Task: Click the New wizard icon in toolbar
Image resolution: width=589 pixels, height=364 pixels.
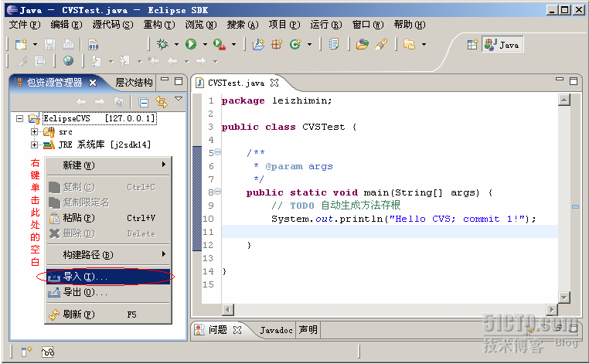Action: click(20, 44)
